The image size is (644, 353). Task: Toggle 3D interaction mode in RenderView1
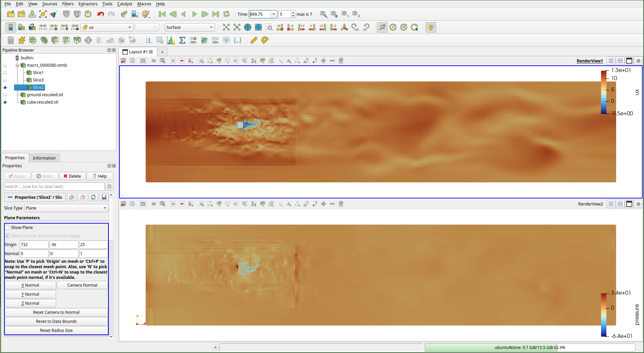pos(154,61)
